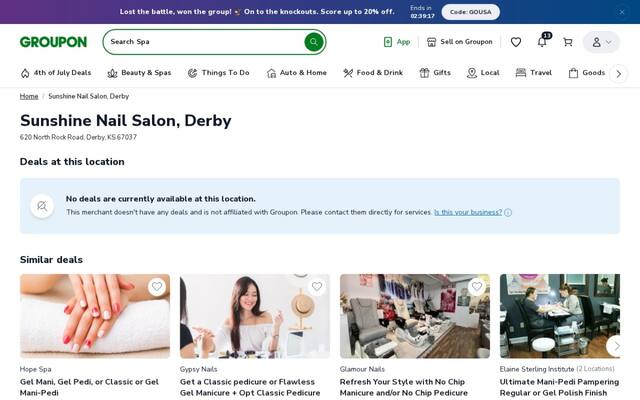
Task: Open Gifts category
Action: pyautogui.click(x=435, y=73)
